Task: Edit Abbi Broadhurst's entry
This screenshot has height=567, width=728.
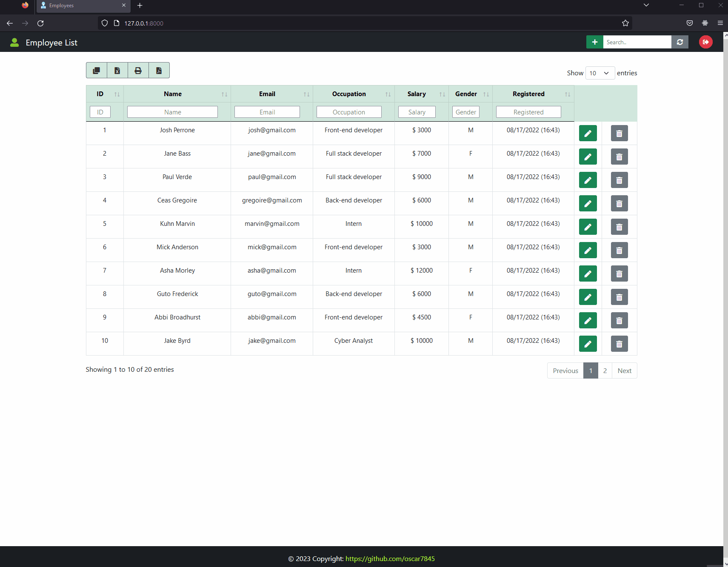Action: tap(588, 320)
